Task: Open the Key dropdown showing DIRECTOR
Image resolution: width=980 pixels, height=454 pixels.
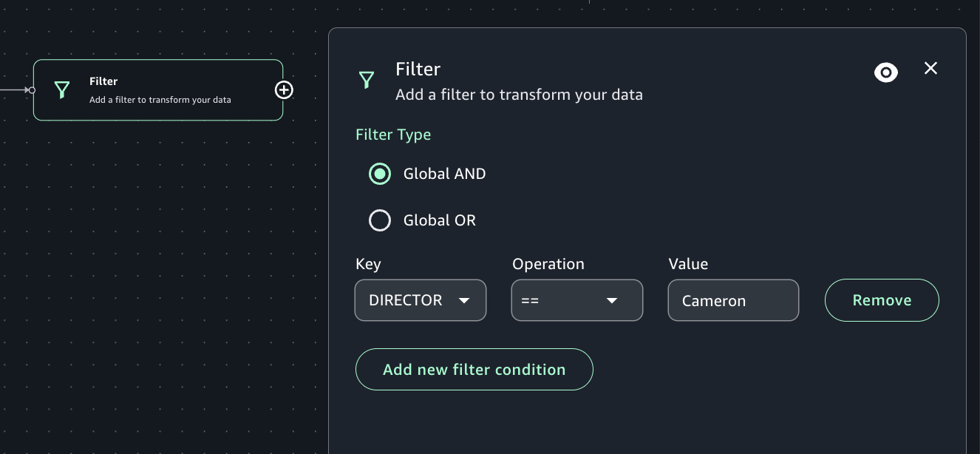Action: pyautogui.click(x=421, y=300)
